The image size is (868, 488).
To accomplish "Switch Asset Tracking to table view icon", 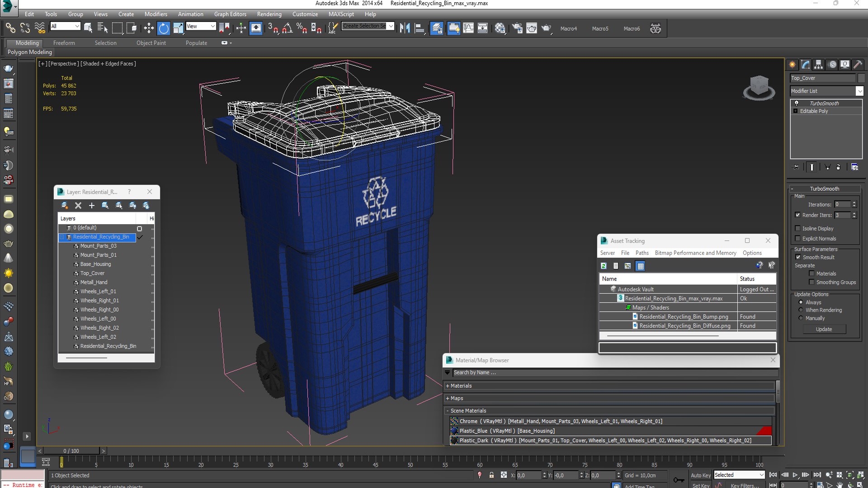I will [x=640, y=266].
